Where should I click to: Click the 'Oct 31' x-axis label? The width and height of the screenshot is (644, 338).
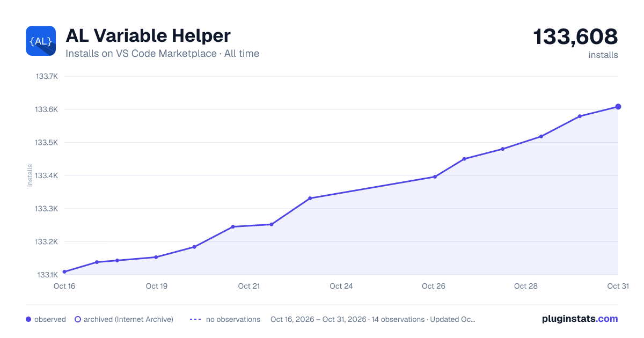point(618,286)
